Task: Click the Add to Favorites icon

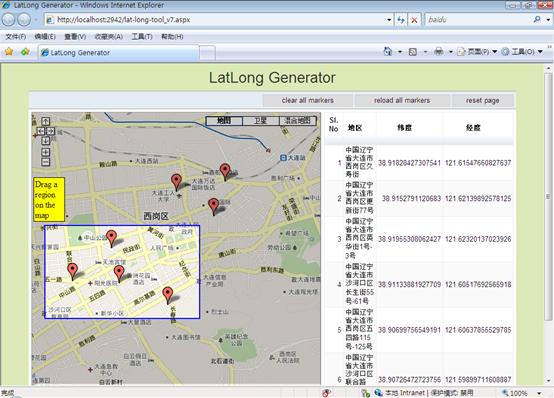Action: pyautogui.click(x=25, y=52)
